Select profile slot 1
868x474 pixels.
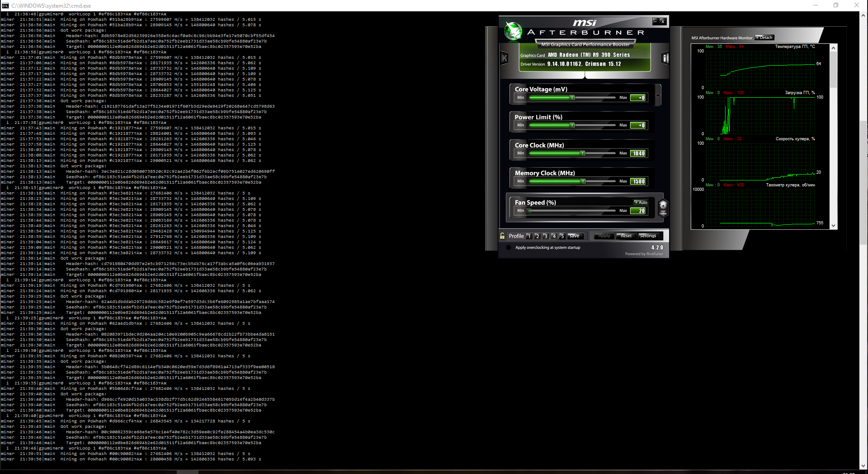528,236
